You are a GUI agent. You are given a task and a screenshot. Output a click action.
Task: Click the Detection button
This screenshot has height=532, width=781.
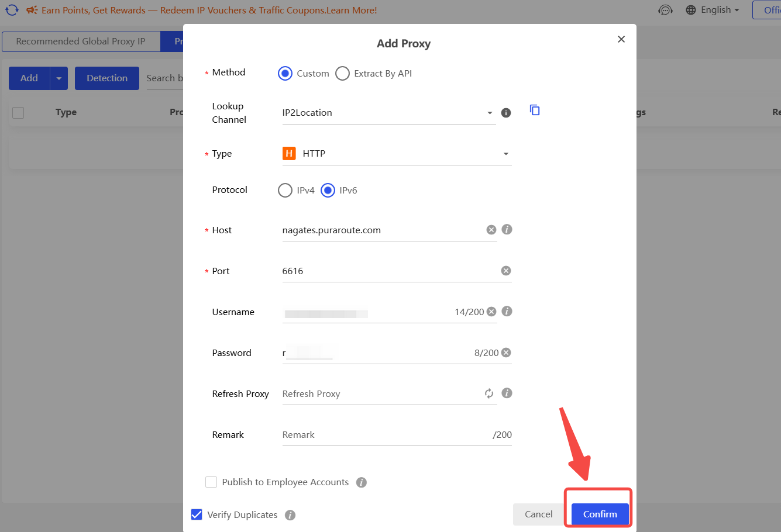click(x=107, y=78)
